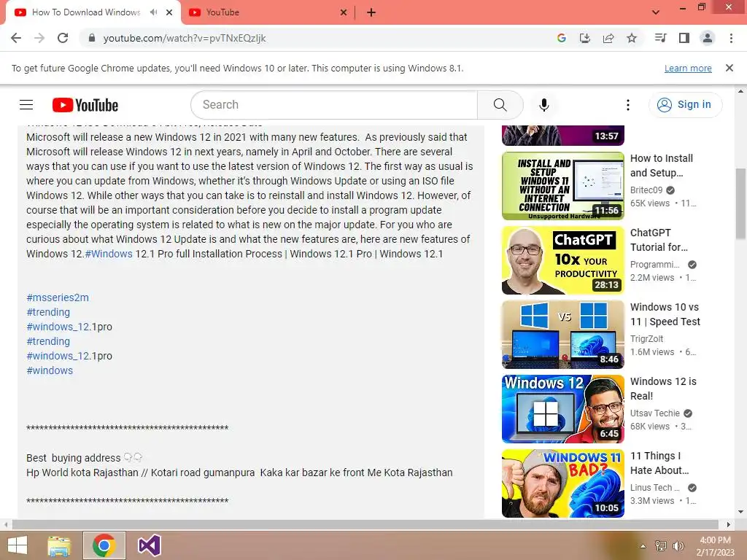
Task: Click the Sign in button
Action: [x=685, y=105]
